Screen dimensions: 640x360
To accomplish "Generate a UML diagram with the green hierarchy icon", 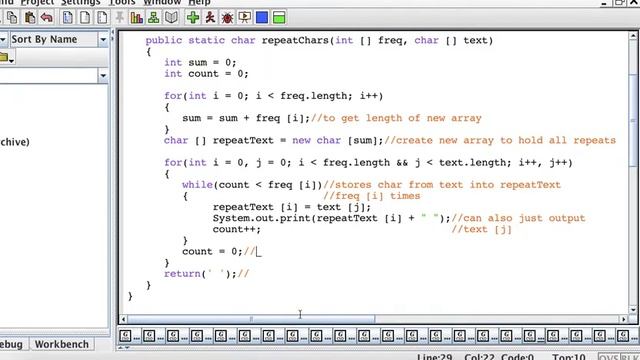I will (x=153, y=18).
